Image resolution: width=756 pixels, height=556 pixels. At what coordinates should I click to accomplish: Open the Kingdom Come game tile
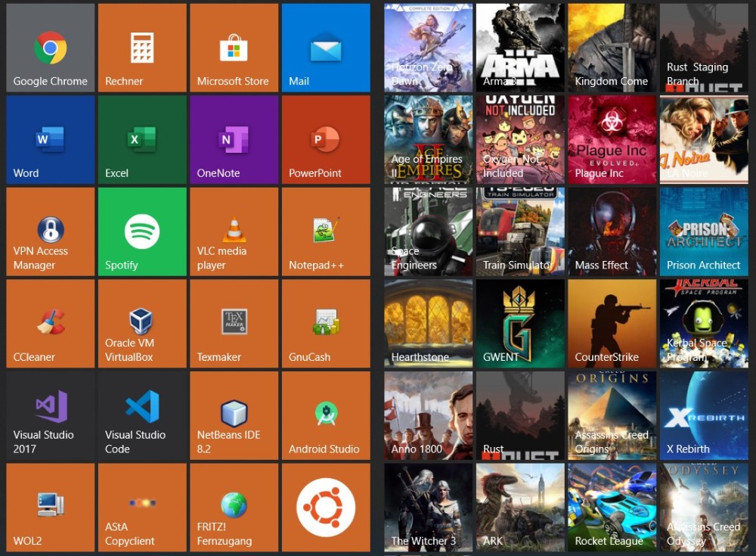click(x=612, y=48)
